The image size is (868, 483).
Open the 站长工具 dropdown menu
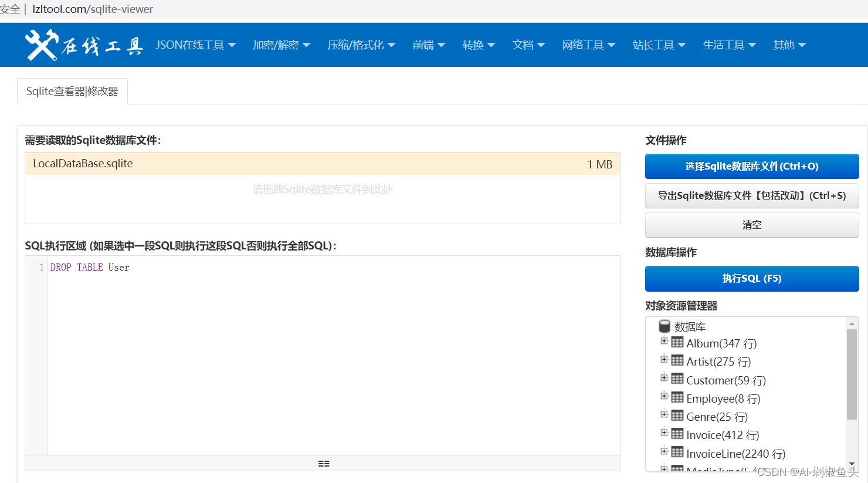659,44
